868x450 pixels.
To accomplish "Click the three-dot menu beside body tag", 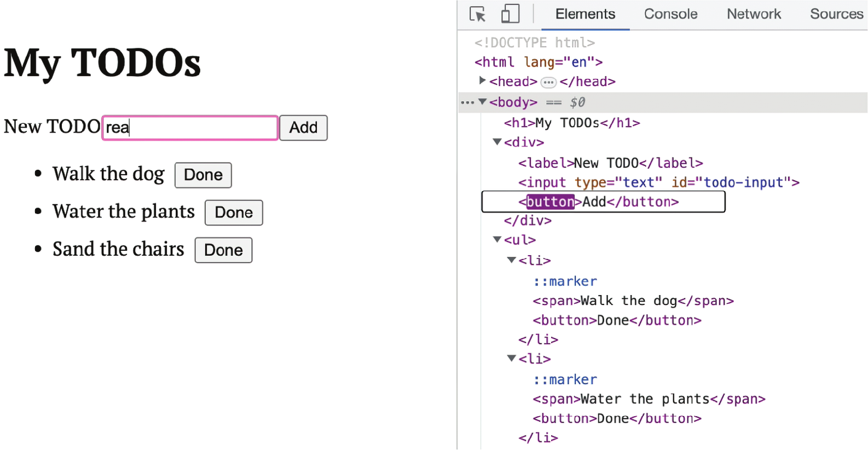I will (x=467, y=102).
